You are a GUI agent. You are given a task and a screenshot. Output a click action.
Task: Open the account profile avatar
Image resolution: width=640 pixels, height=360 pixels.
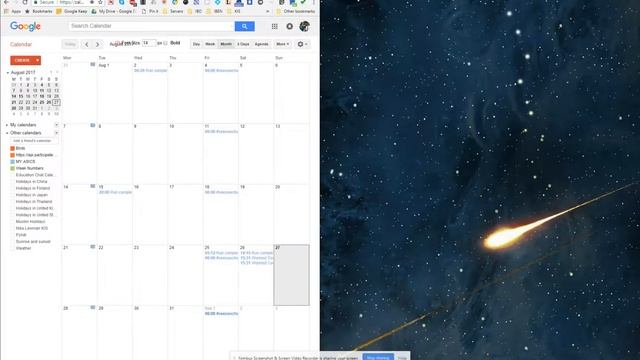click(x=304, y=26)
